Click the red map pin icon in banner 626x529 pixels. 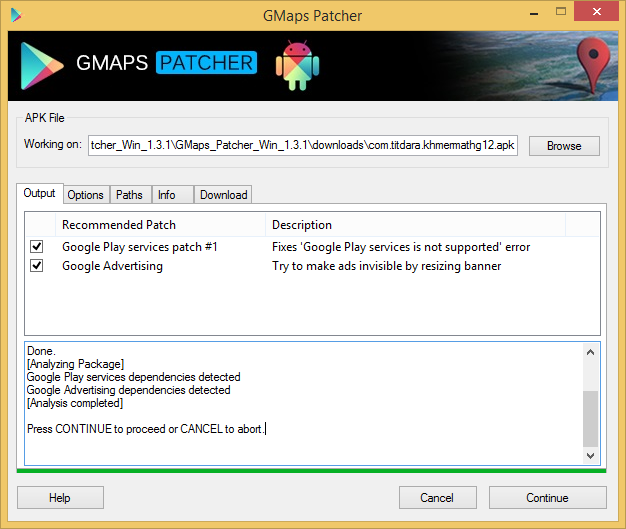tap(593, 65)
